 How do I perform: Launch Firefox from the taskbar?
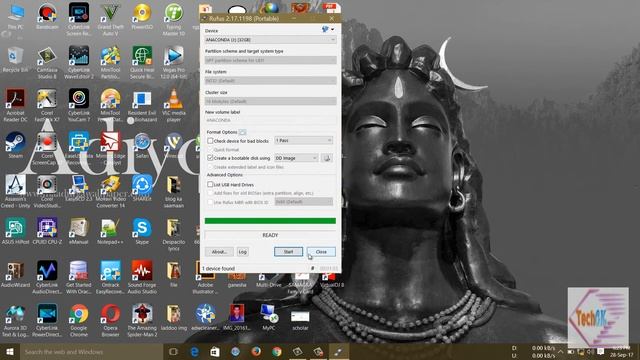[256, 352]
